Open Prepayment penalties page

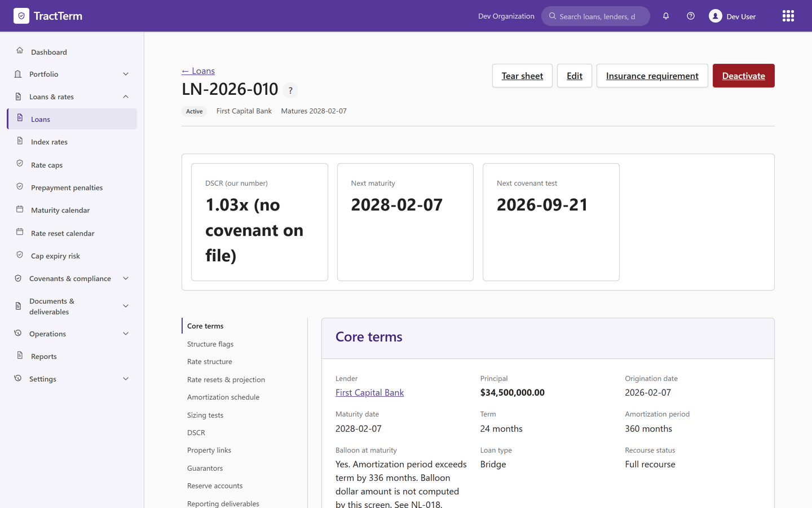click(72, 187)
